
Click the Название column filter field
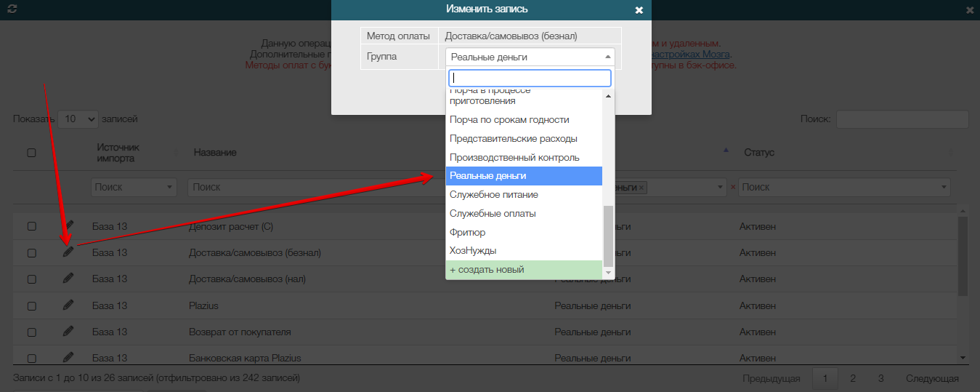point(315,187)
